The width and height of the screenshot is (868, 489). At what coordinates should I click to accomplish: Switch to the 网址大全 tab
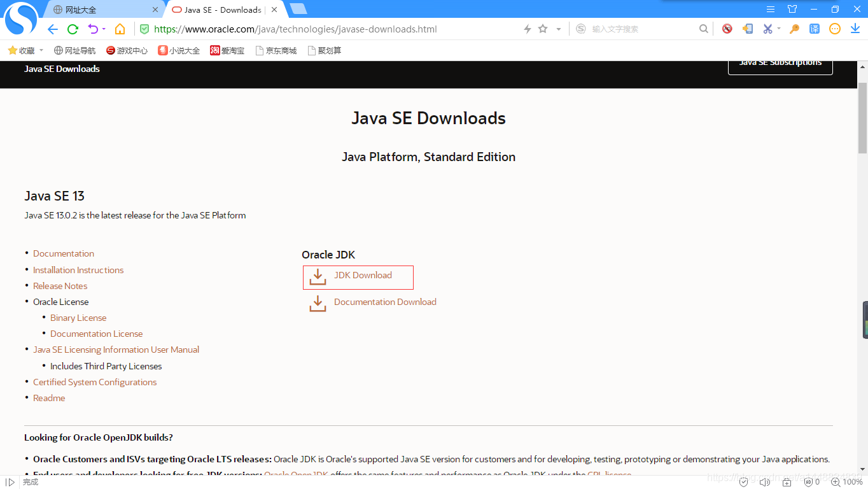coord(102,10)
